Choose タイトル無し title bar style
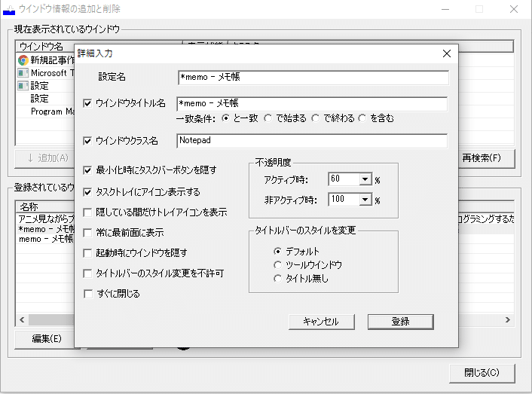Screen dimensions: 532x394 [277, 279]
